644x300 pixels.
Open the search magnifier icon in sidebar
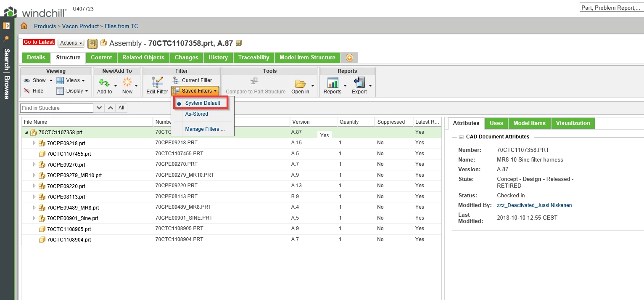coord(6,39)
